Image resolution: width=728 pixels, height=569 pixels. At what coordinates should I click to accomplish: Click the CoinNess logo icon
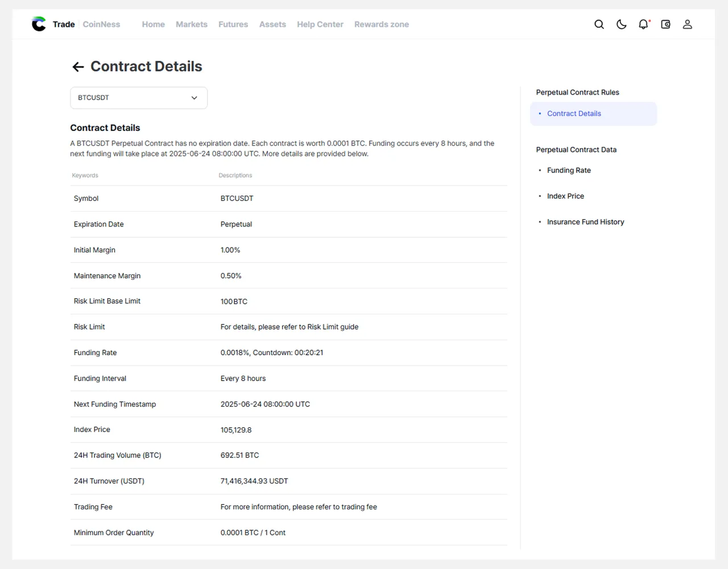[x=39, y=24]
